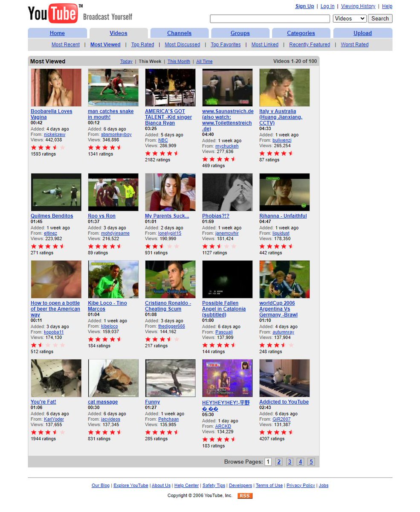Select the Most Recent filter
The width and height of the screenshot is (420, 512).
pos(65,44)
